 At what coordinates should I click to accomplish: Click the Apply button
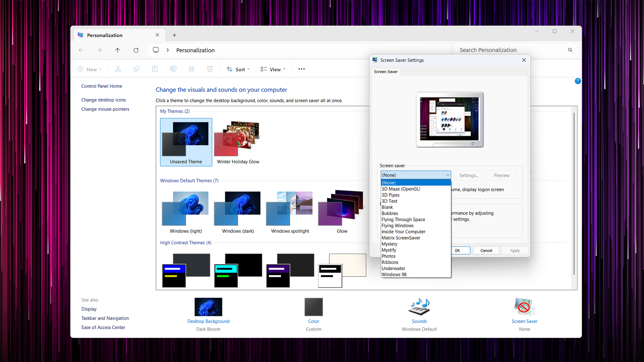(515, 250)
